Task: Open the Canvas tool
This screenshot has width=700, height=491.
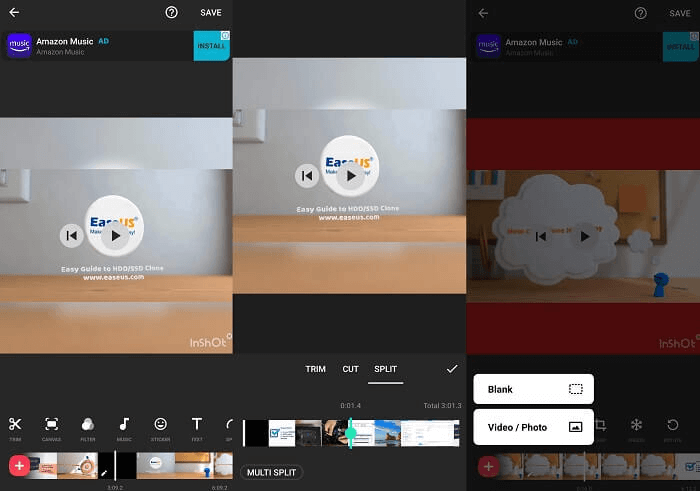Action: [51, 426]
